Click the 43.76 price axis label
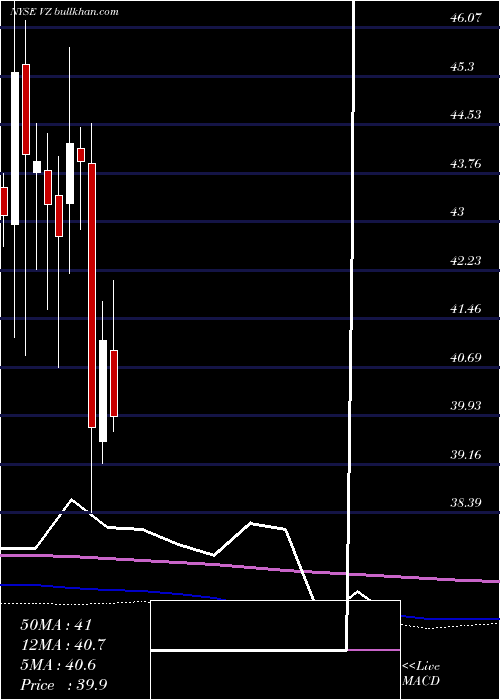 coord(467,164)
